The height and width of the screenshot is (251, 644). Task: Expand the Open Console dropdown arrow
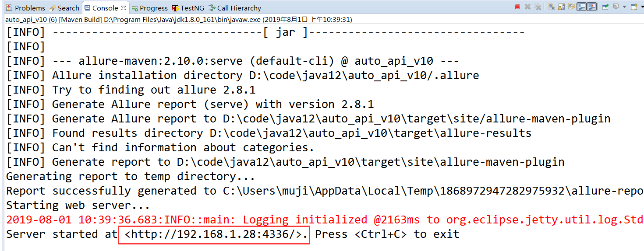coord(641,7)
